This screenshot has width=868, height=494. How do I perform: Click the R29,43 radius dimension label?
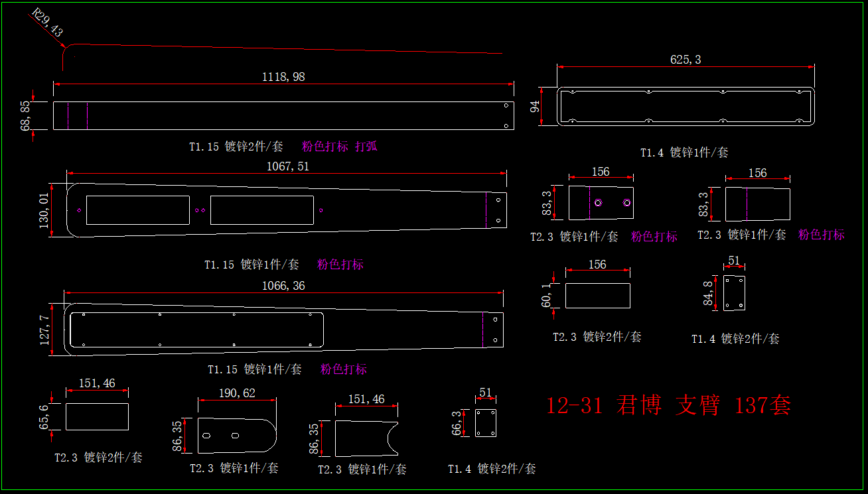tap(47, 24)
